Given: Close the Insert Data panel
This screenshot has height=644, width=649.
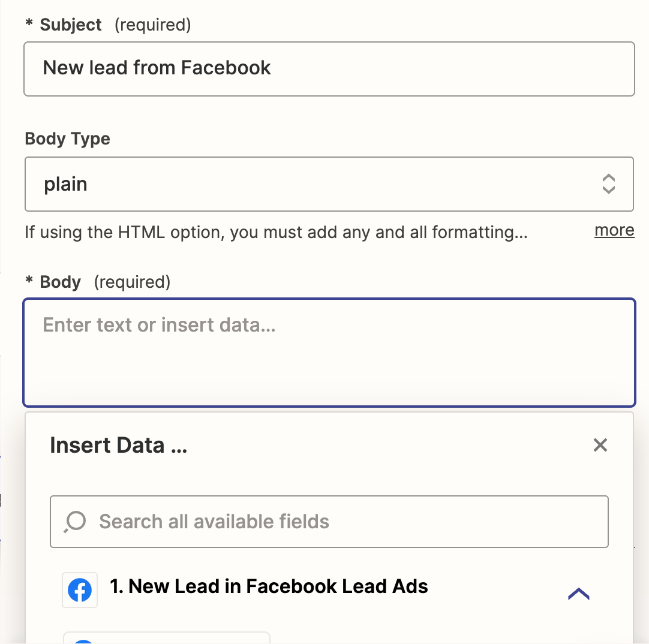Looking at the screenshot, I should (600, 445).
